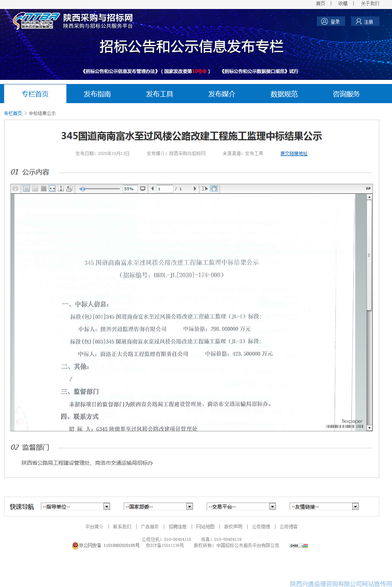Open the 发布指南 tab

98,94
